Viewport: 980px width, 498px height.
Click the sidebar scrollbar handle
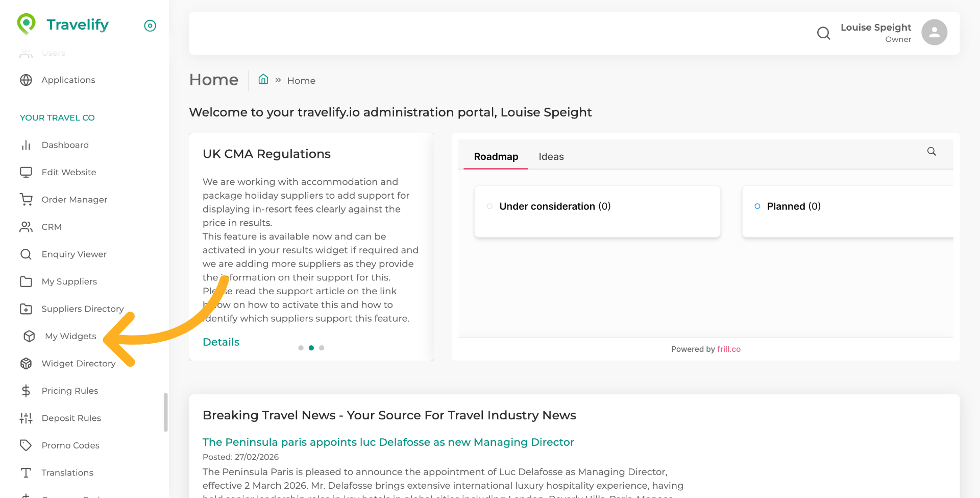pyautogui.click(x=165, y=412)
